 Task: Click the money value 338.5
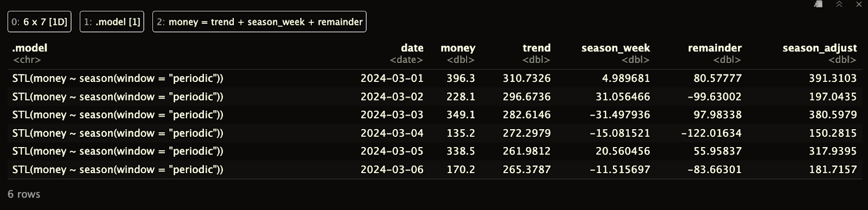pos(461,151)
